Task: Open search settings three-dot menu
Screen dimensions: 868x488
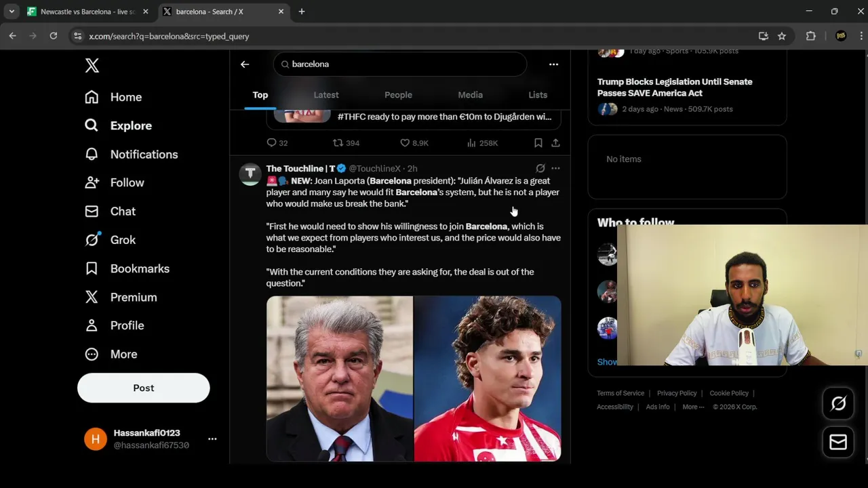Action: coord(553,64)
